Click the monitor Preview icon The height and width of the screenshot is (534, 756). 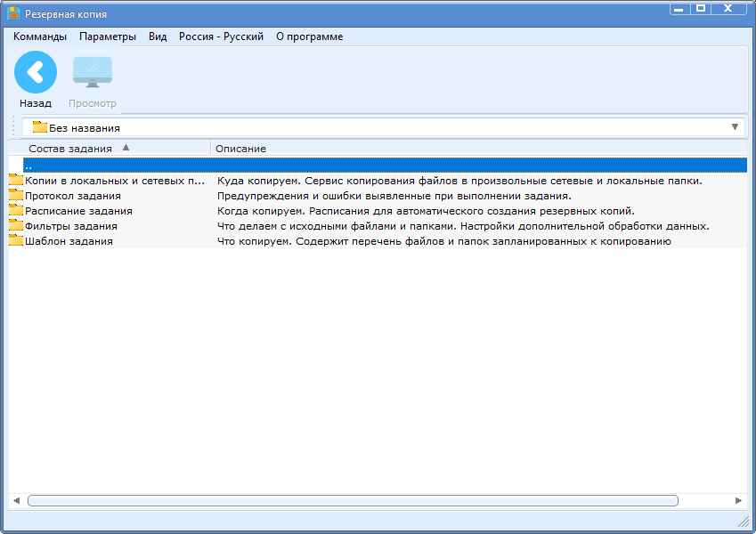coord(93,72)
